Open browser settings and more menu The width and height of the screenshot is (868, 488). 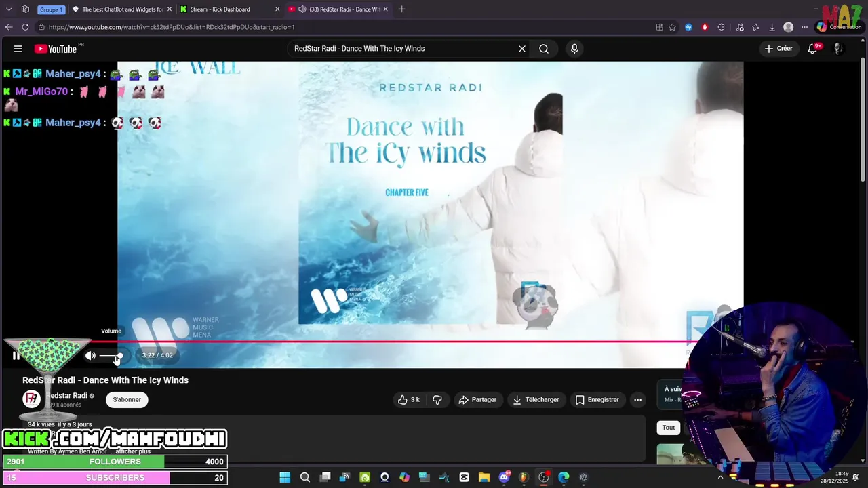tap(804, 27)
